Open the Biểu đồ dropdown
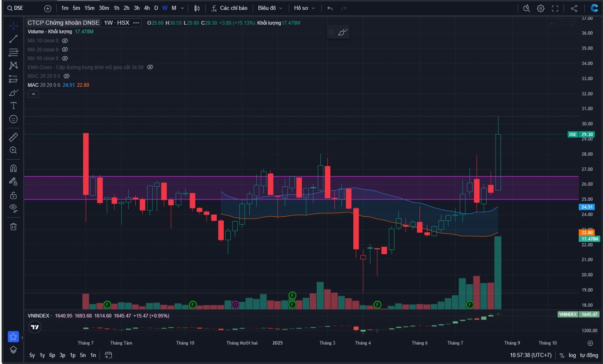 270,8
